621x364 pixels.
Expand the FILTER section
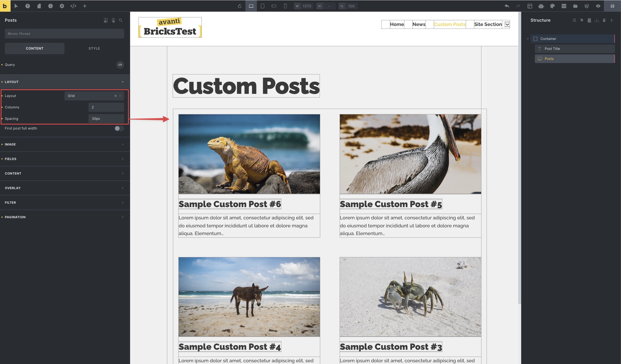[x=65, y=203]
